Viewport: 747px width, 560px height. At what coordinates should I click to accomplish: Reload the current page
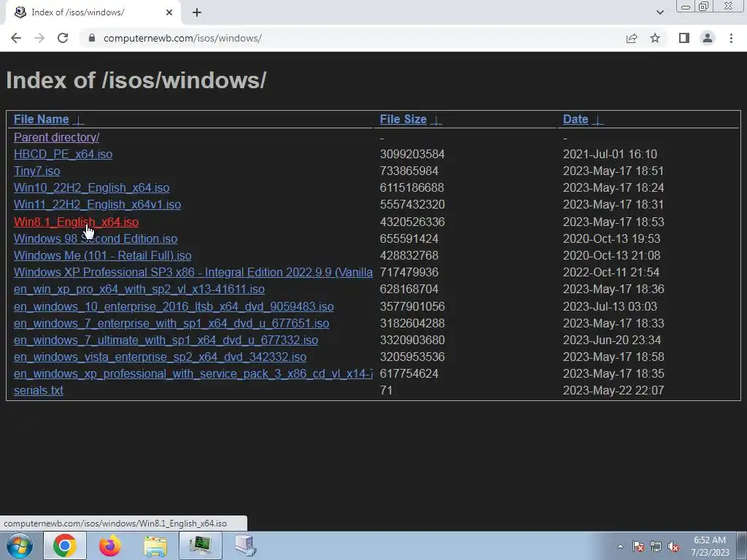[63, 38]
